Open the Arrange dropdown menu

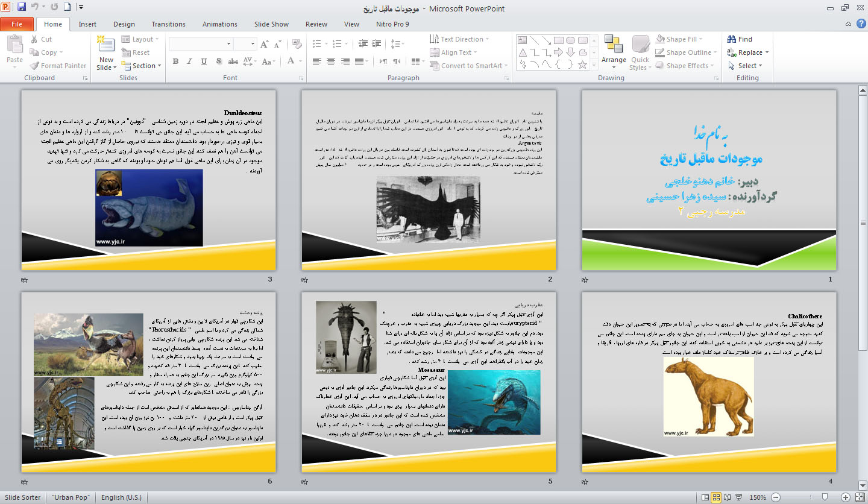coord(614,60)
